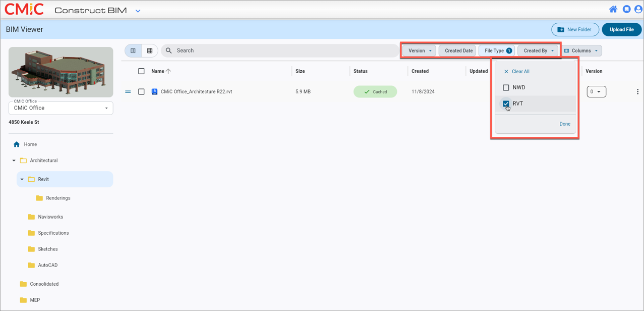
Task: Open the Columns dropdown
Action: [581, 50]
